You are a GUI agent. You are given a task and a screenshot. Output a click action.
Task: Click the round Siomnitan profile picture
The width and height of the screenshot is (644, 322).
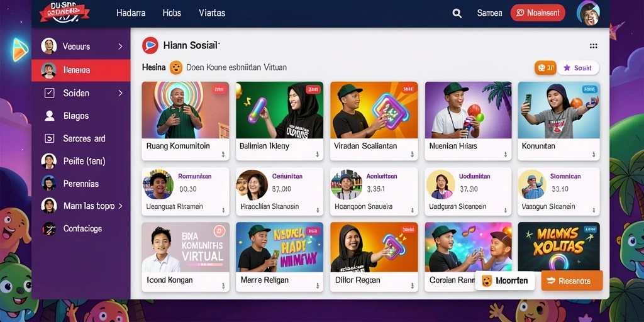(x=532, y=184)
